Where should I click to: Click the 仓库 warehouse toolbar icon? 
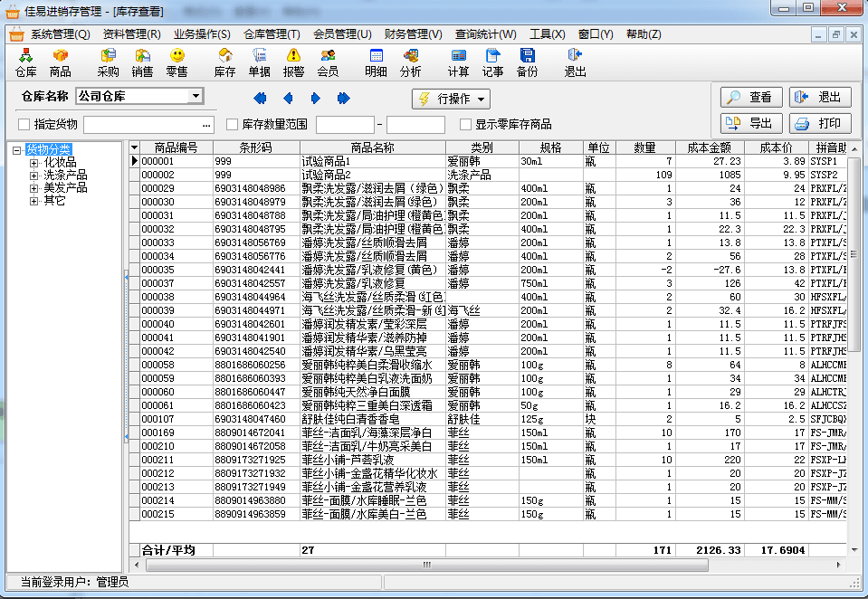click(x=26, y=62)
